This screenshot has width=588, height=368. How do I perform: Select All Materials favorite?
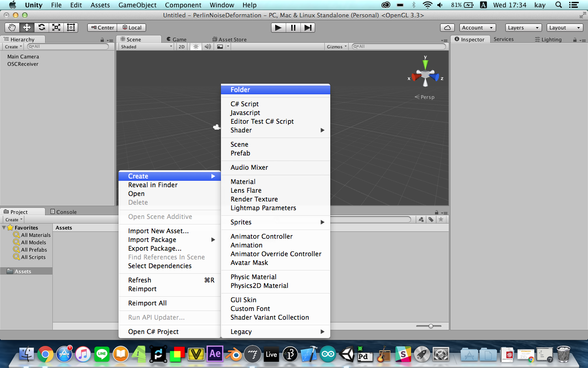[x=32, y=235]
